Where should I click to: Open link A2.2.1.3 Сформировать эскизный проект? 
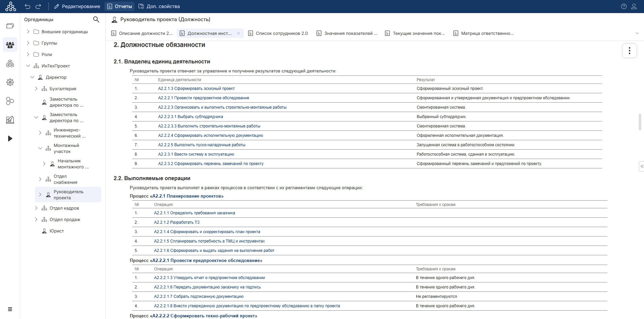click(196, 89)
